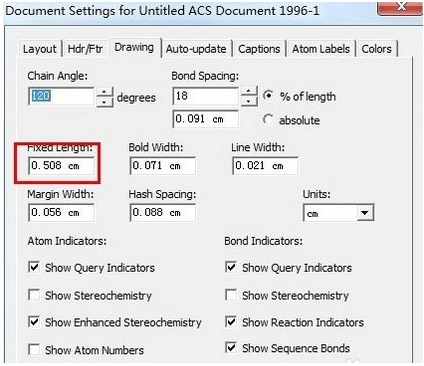Go to the Captions tab

(x=259, y=49)
